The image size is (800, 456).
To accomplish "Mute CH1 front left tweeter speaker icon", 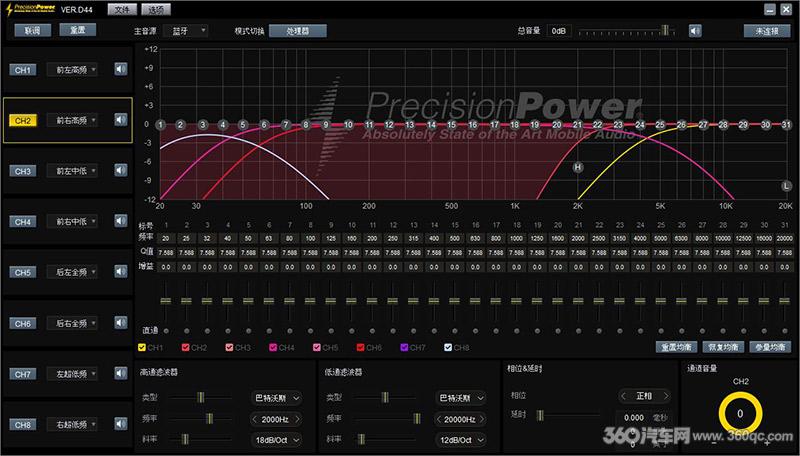I will [x=121, y=69].
